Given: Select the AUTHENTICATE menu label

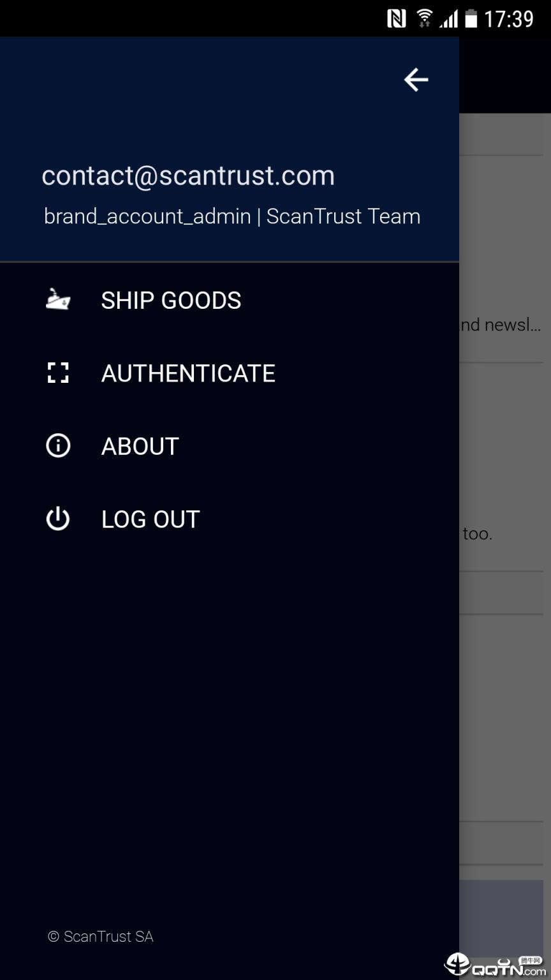Looking at the screenshot, I should pos(188,373).
